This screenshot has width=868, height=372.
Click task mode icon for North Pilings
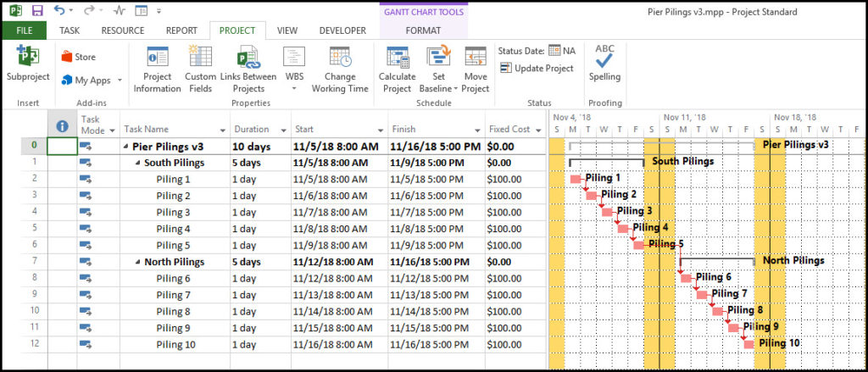[86, 263]
